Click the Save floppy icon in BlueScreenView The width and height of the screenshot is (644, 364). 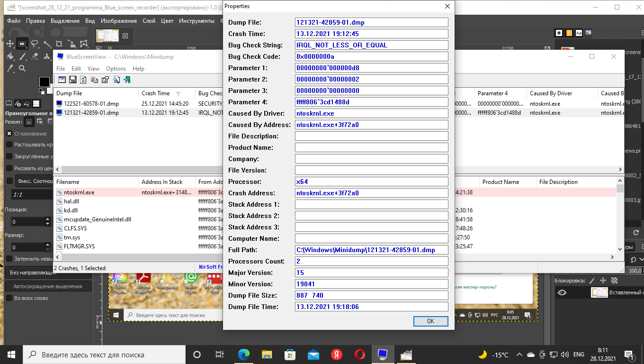pyautogui.click(x=73, y=80)
